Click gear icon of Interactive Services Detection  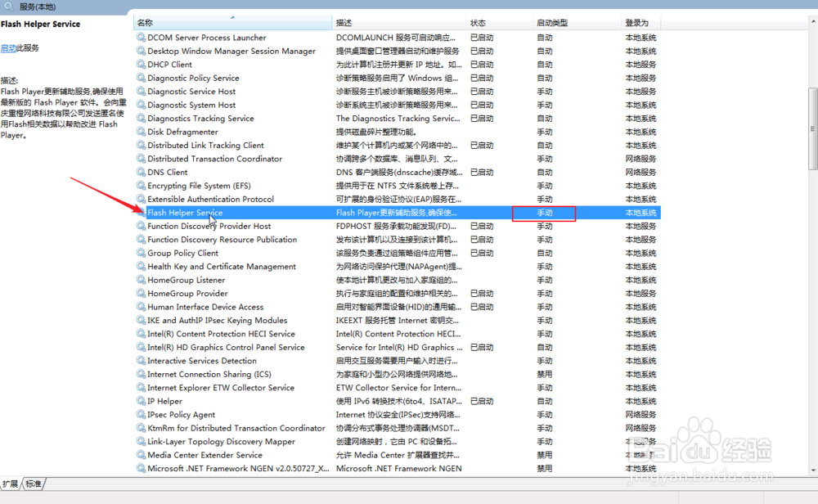pos(141,361)
